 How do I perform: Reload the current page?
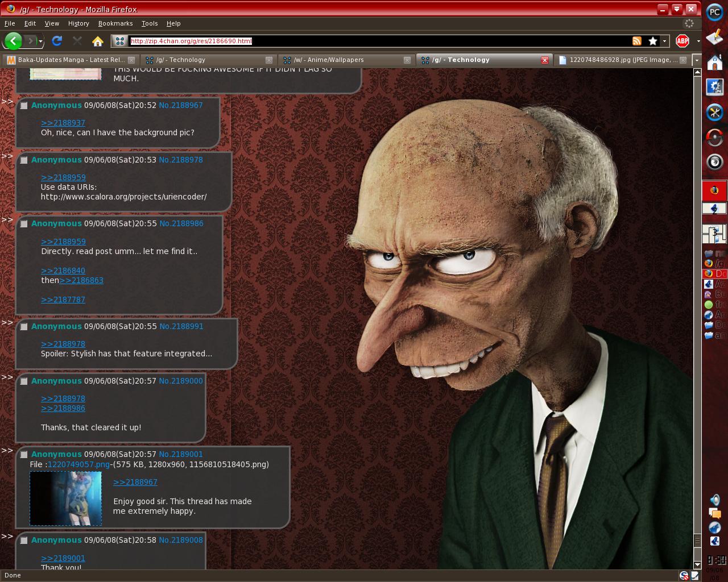pyautogui.click(x=56, y=41)
